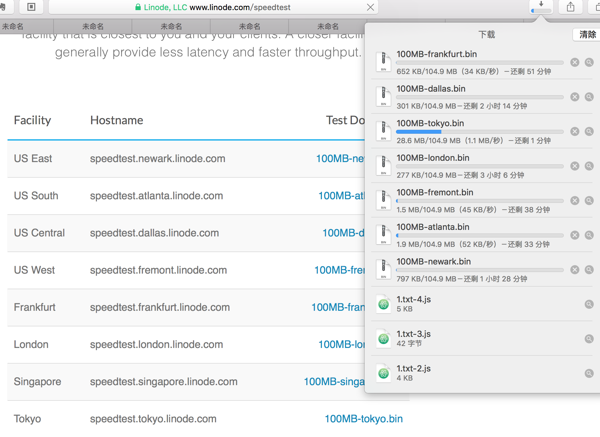Click the Hostname column header
600x437 pixels.
pos(117,121)
